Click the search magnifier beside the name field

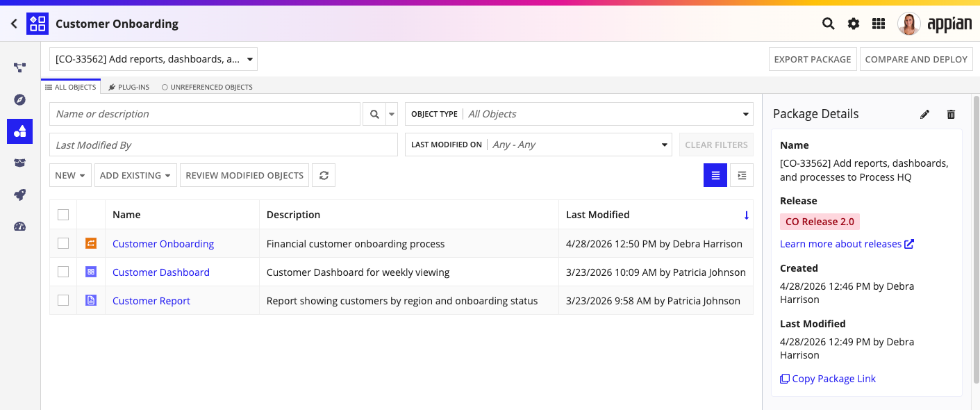click(x=374, y=114)
